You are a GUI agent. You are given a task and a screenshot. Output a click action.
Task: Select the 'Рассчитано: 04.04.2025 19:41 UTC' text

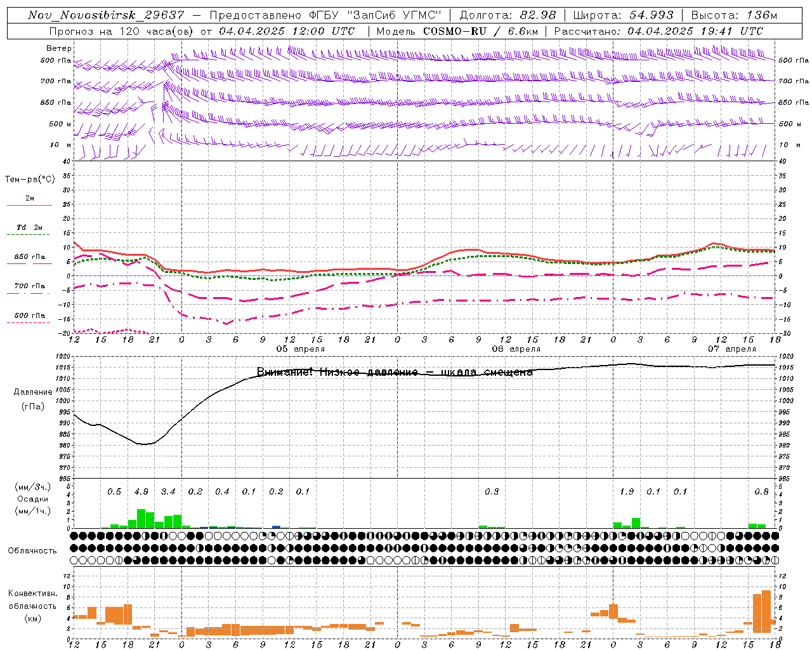658,31
